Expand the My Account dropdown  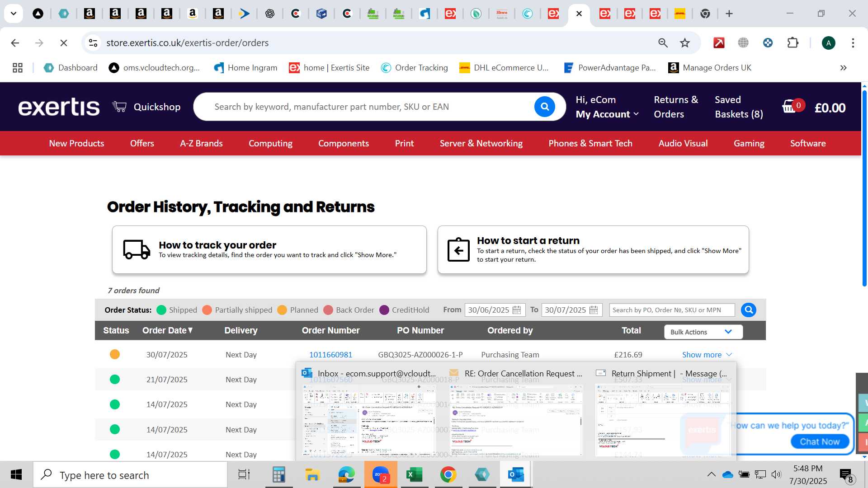point(607,114)
